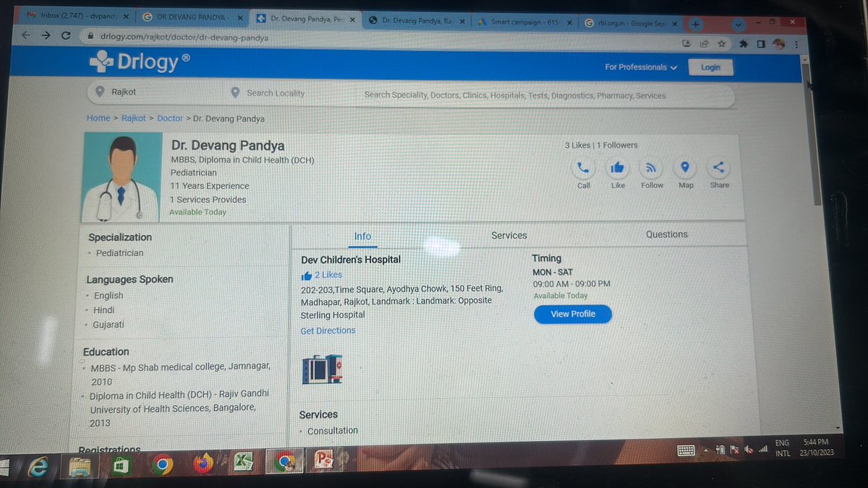Select the Follow icon on profile card
Image resolution: width=868 pixels, height=488 pixels.
(651, 168)
